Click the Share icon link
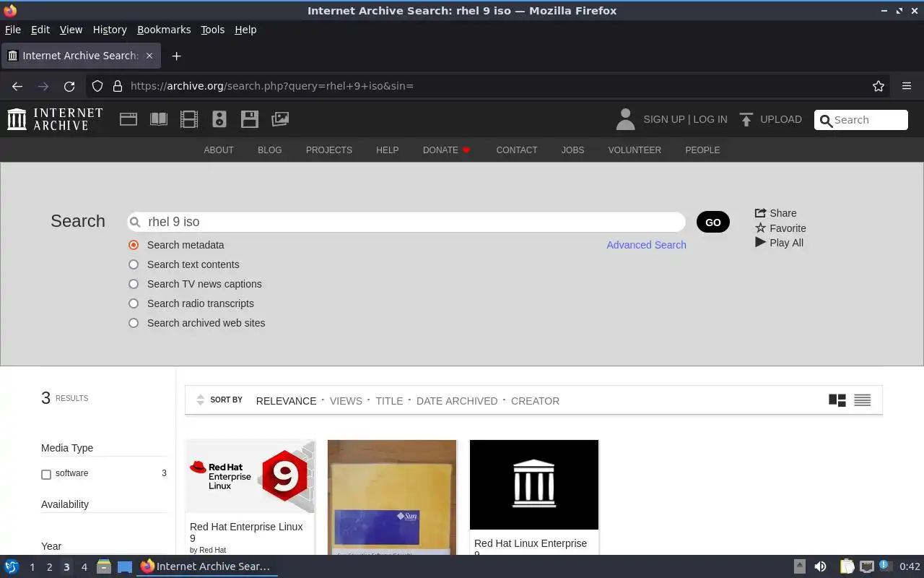The height and width of the screenshot is (578, 924). click(775, 213)
